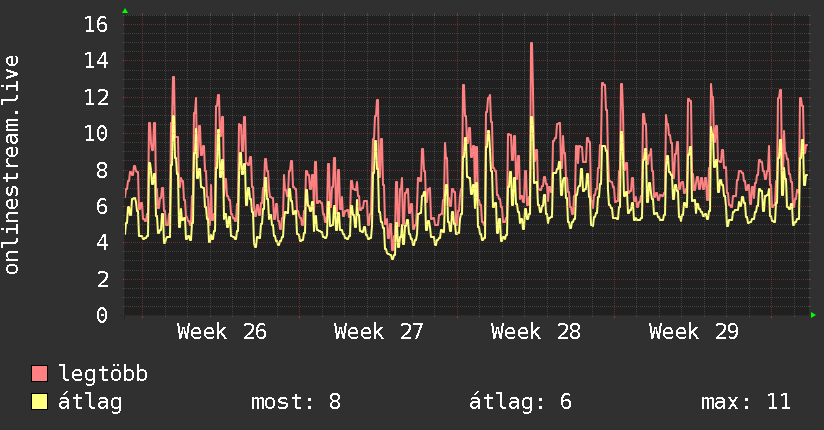Click the most: 8 statistic

[296, 402]
